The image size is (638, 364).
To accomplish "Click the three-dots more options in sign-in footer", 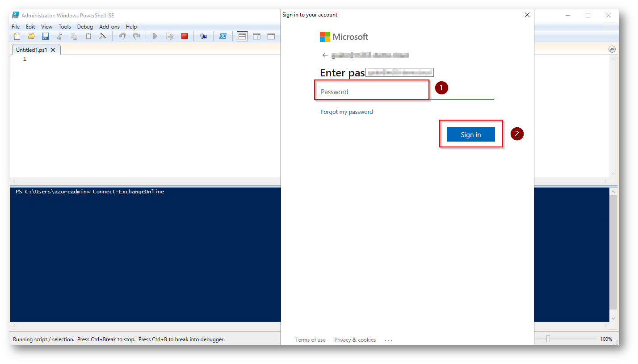I will [388, 340].
